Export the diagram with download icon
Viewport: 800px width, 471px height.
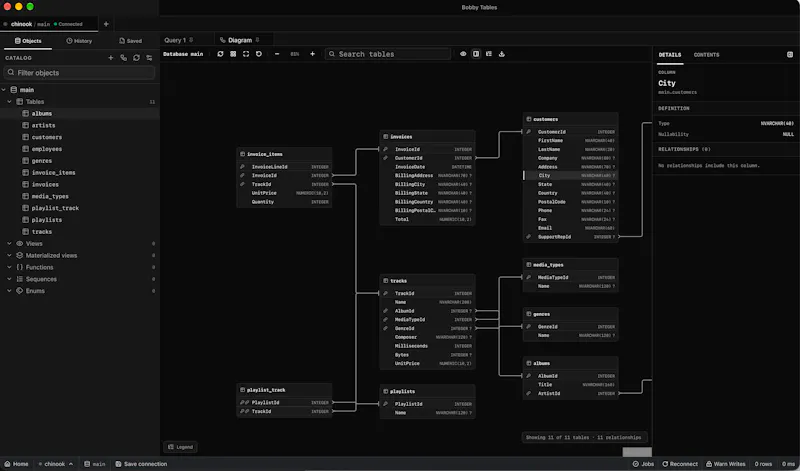[x=502, y=54]
